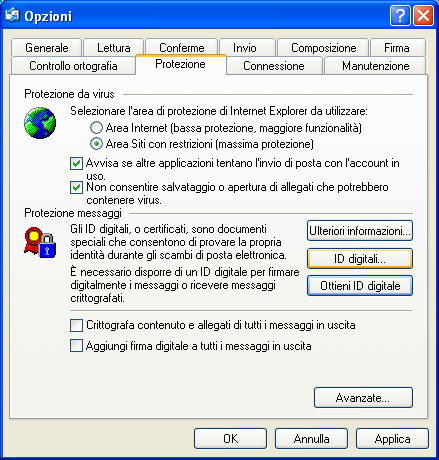Click the Applica button
The width and height of the screenshot is (439, 460).
tap(392, 439)
